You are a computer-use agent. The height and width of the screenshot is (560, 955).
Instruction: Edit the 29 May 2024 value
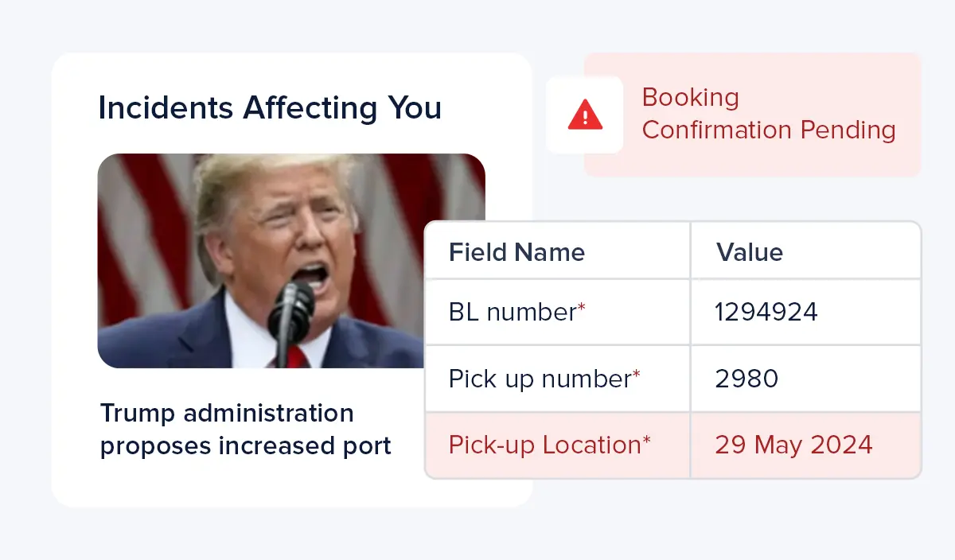click(x=793, y=445)
